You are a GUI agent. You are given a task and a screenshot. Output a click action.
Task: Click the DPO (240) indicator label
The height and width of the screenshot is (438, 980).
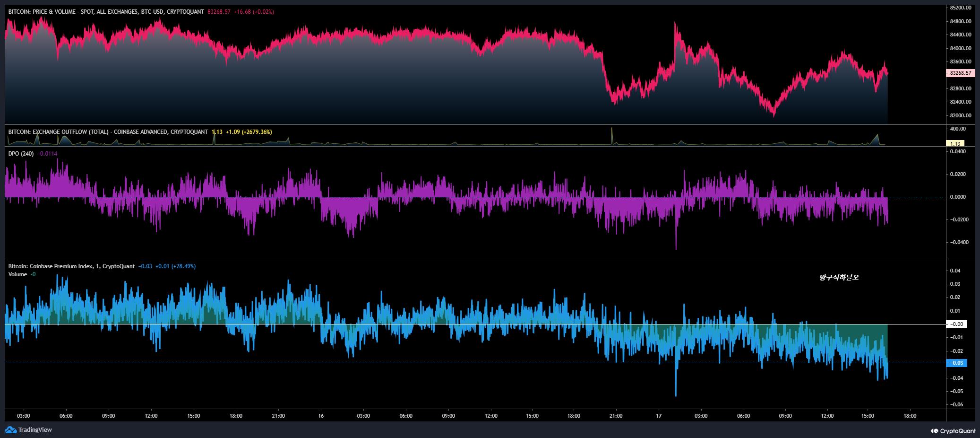tap(21, 154)
